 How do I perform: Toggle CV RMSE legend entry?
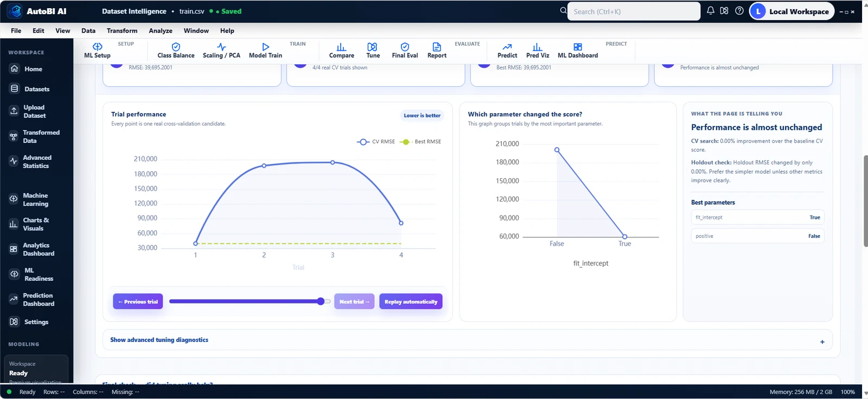(x=376, y=142)
